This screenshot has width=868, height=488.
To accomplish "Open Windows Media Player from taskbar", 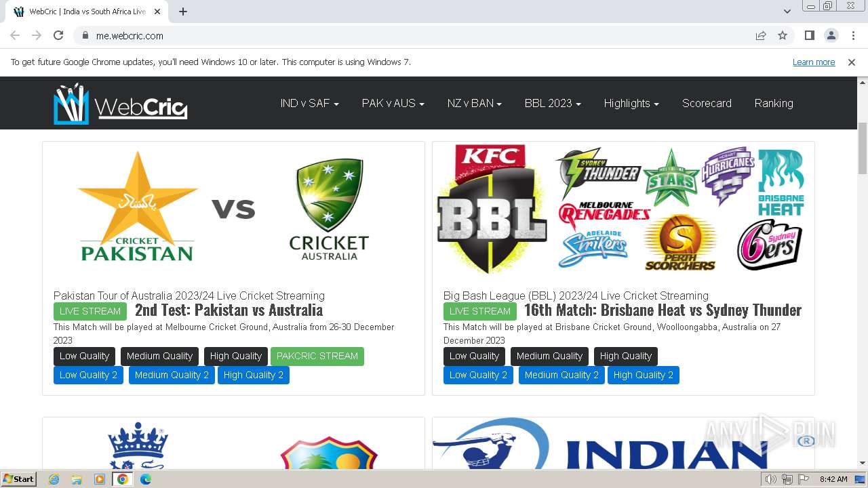I will point(100,479).
